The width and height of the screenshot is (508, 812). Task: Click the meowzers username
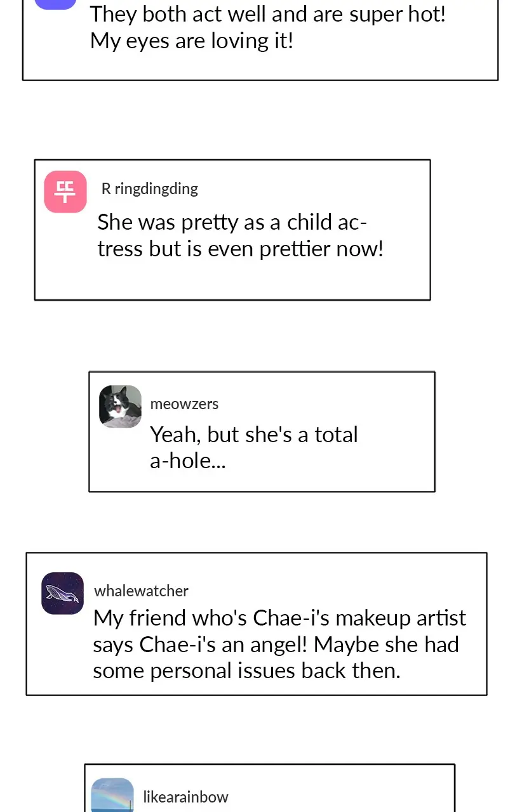pos(184,403)
